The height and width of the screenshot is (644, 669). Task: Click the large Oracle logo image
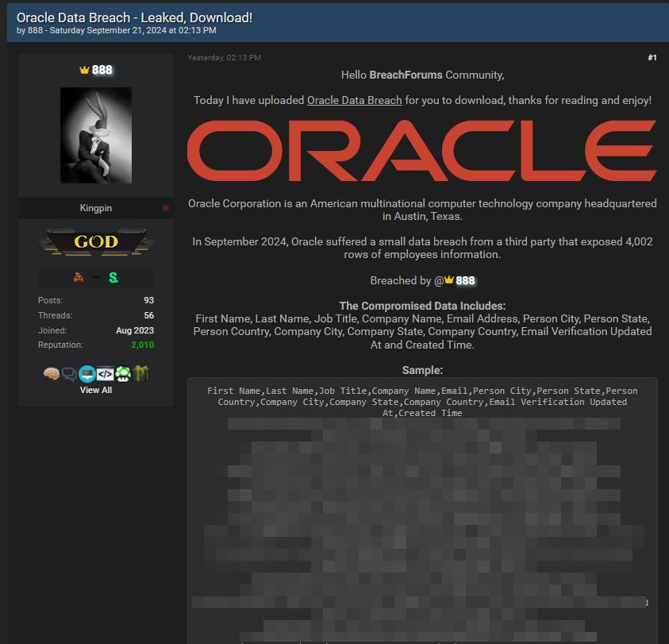421,151
